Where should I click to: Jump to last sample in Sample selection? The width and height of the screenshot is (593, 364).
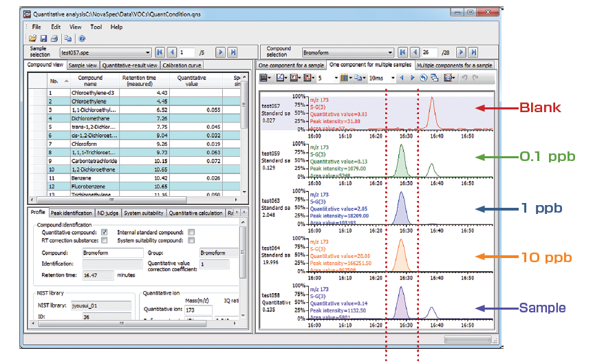(x=233, y=52)
